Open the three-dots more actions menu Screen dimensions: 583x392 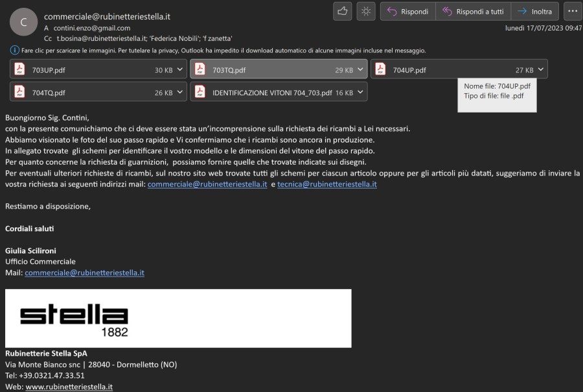point(572,12)
